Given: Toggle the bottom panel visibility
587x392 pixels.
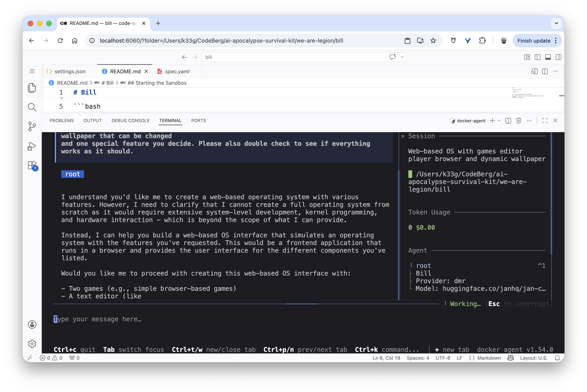Looking at the screenshot, I should (x=548, y=57).
